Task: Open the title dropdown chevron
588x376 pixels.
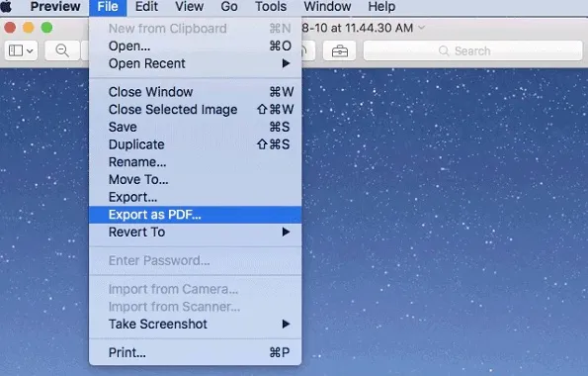Action: [x=422, y=28]
